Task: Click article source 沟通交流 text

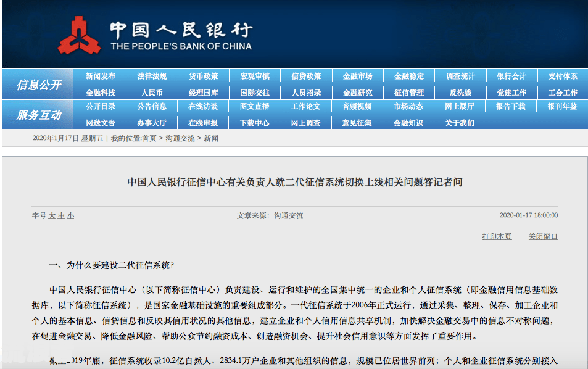Action: pos(288,215)
